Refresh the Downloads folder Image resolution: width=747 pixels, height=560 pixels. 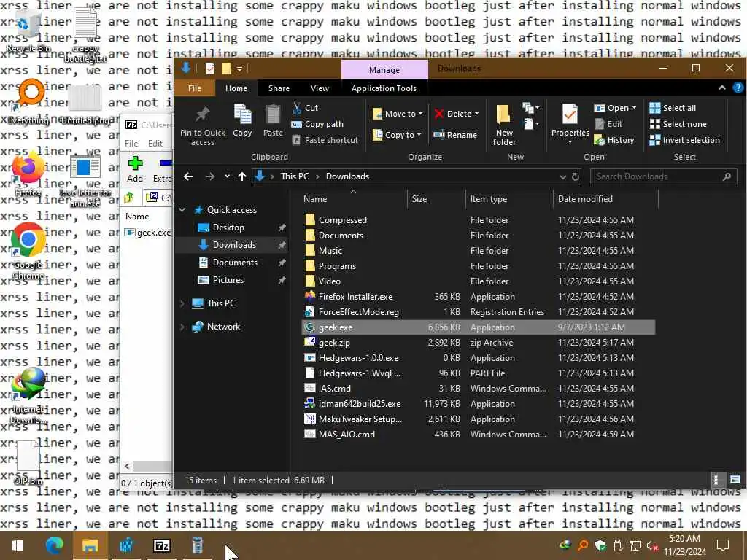[x=575, y=176]
